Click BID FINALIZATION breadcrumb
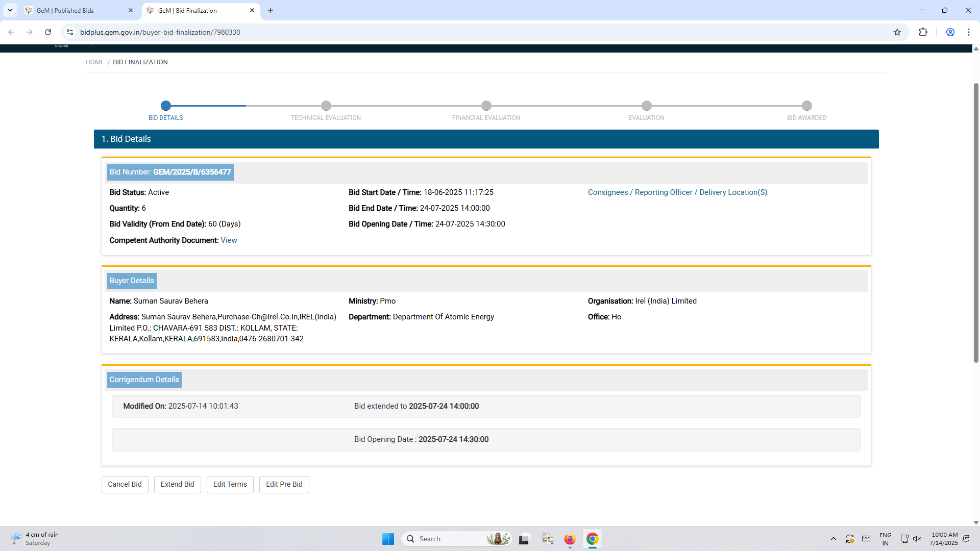 point(140,62)
